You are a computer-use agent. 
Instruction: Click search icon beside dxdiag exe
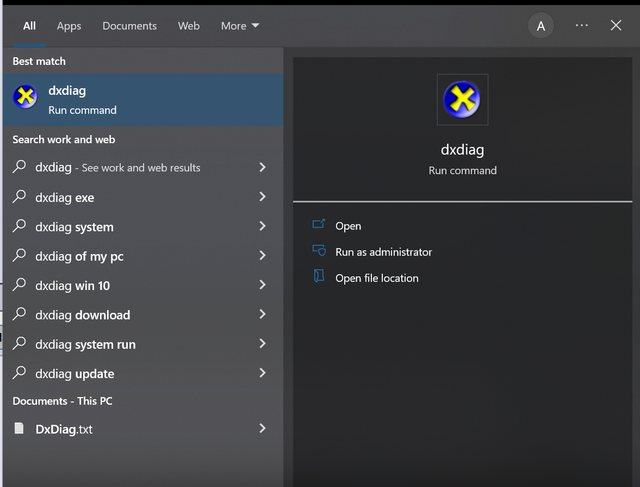pos(19,196)
